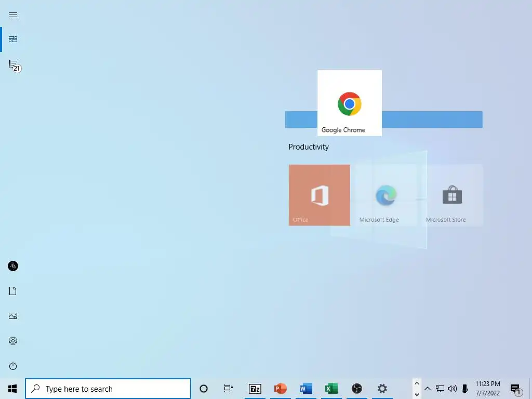Open the Microsoft Edge tile
Screen dimensions: 532x399
(x=386, y=195)
